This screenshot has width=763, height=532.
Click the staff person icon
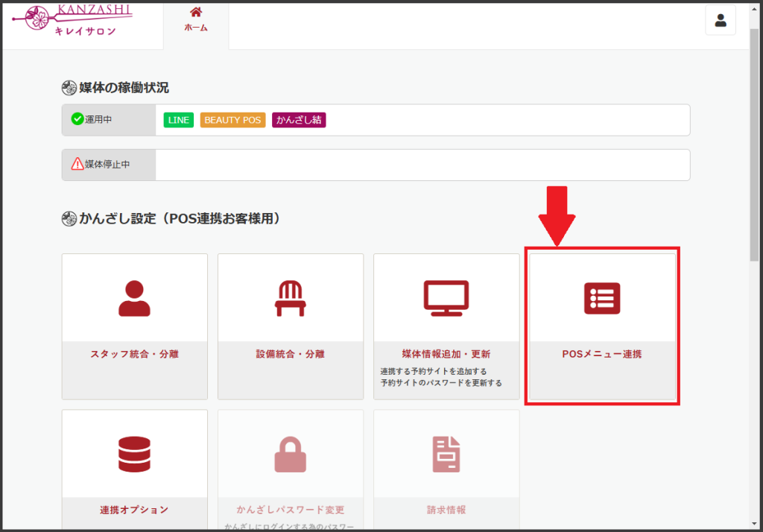pos(134,298)
